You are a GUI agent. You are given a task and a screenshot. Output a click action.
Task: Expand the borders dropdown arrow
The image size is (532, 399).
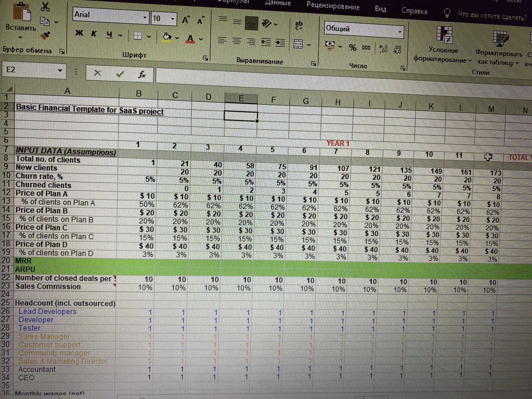click(x=149, y=36)
